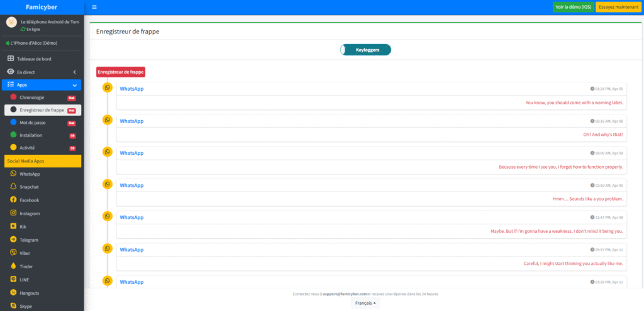This screenshot has height=311, width=644.
Task: Click the En ligne status text
Action: [33, 29]
